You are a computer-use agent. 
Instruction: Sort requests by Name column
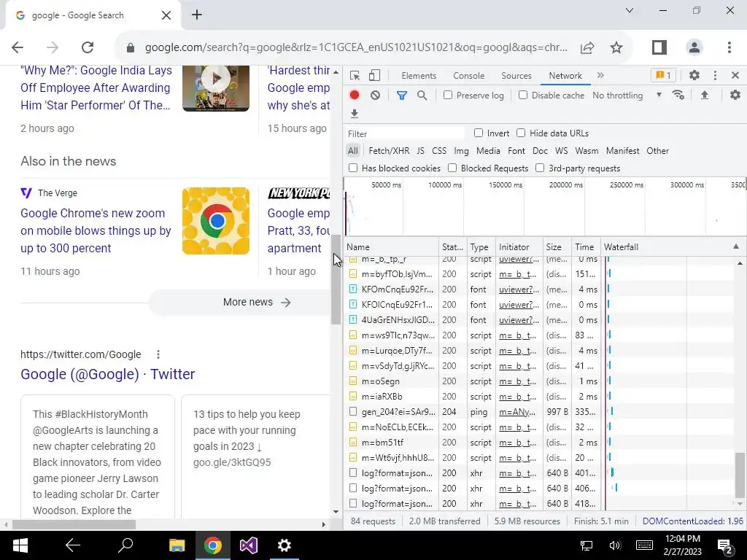(391, 246)
